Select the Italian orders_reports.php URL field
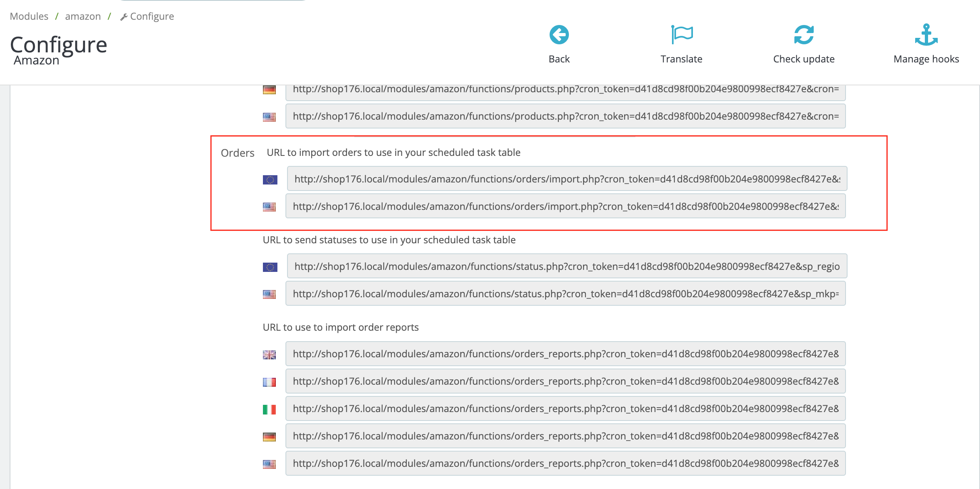Image resolution: width=980 pixels, height=489 pixels. click(x=565, y=408)
